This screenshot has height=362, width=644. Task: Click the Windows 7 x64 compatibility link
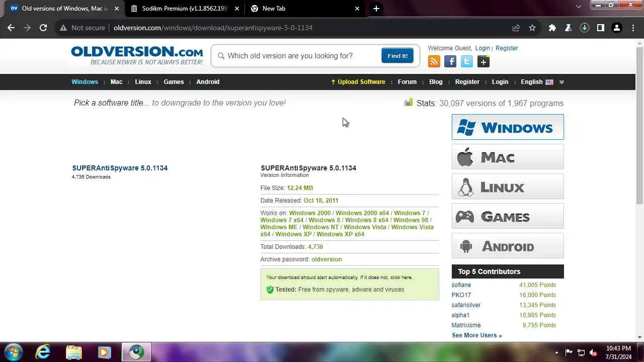pyautogui.click(x=282, y=220)
